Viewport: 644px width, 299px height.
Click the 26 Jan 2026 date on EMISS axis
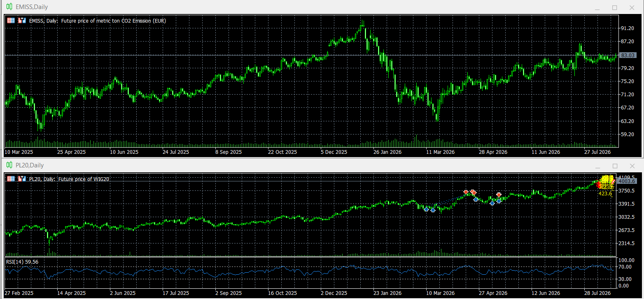point(387,152)
